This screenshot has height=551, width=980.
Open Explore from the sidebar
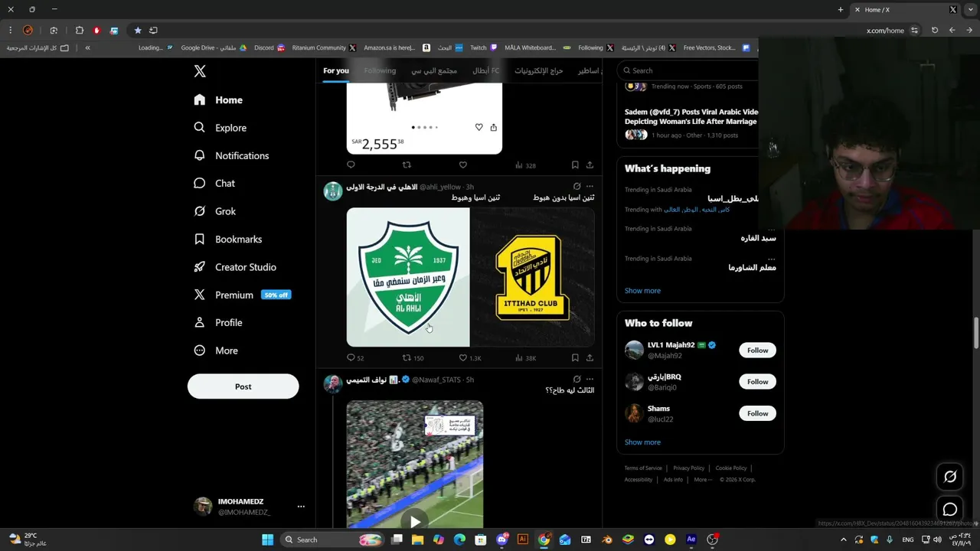point(220,128)
